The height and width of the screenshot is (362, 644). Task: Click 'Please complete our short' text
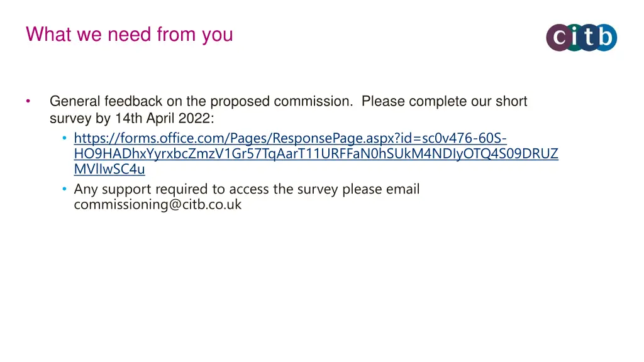444,101
